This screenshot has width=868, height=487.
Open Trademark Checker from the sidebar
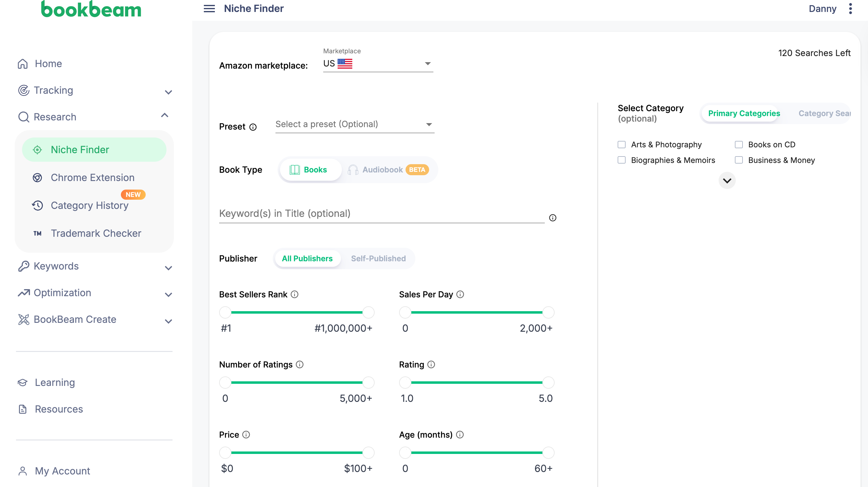pos(96,233)
